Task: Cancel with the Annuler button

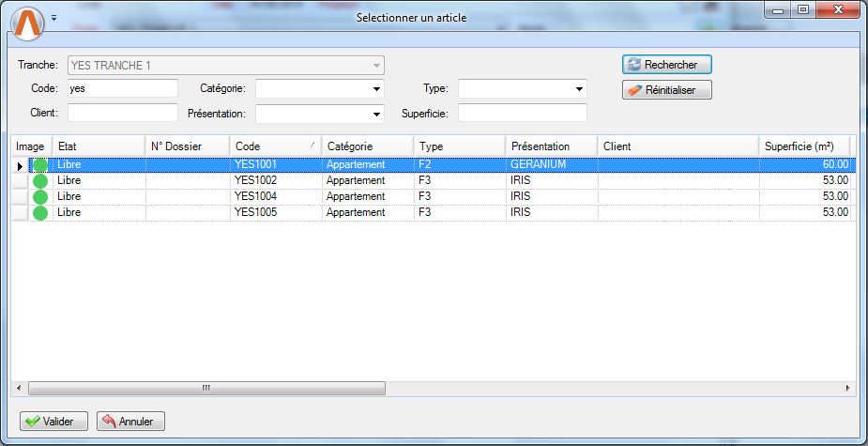Action: tap(130, 422)
